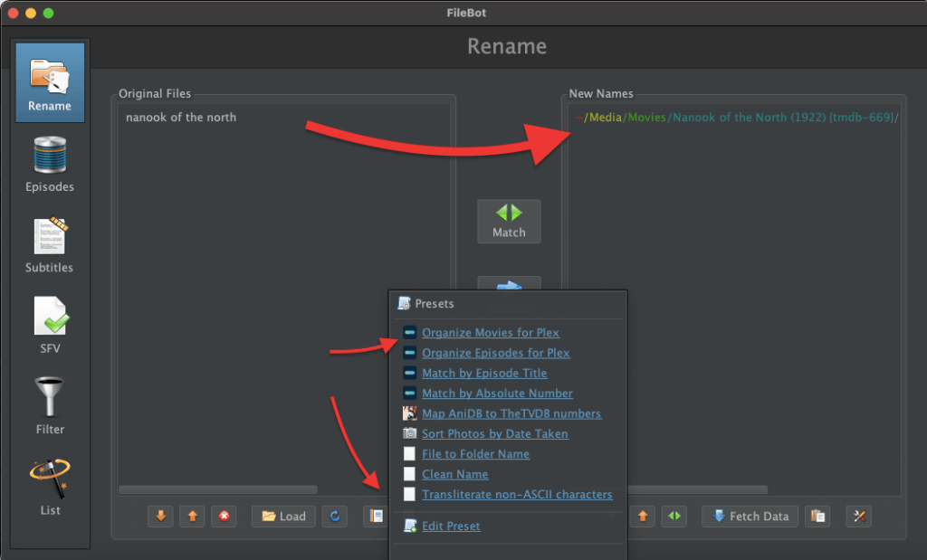Open Edit Preset link
Image resolution: width=927 pixels, height=560 pixels.
point(451,526)
